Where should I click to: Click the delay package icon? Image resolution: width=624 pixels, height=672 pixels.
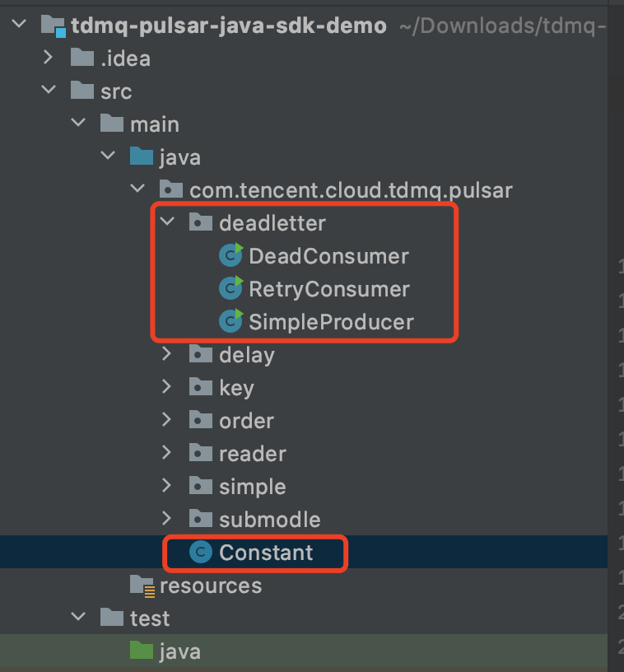[200, 354]
